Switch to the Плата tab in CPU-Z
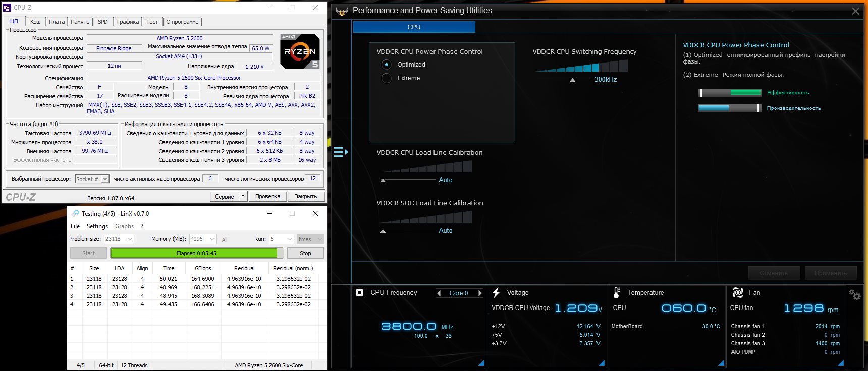The width and height of the screenshot is (868, 371). click(x=57, y=22)
